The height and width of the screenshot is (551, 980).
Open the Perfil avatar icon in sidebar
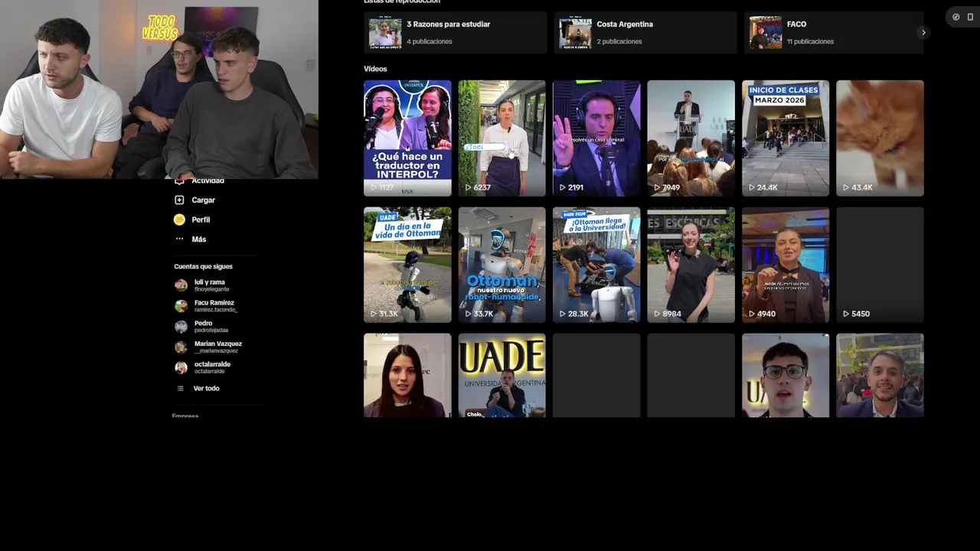pyautogui.click(x=179, y=220)
